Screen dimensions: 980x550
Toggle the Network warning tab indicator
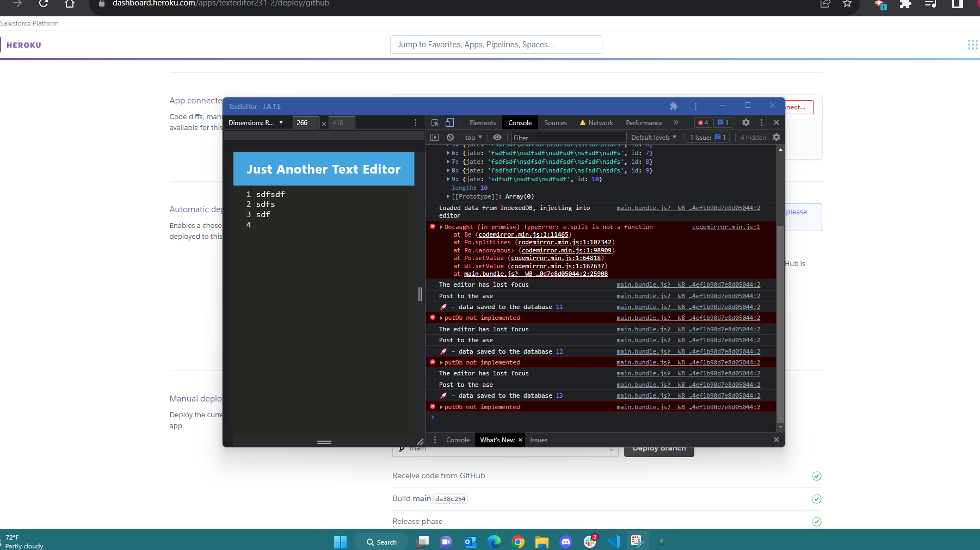pyautogui.click(x=582, y=122)
